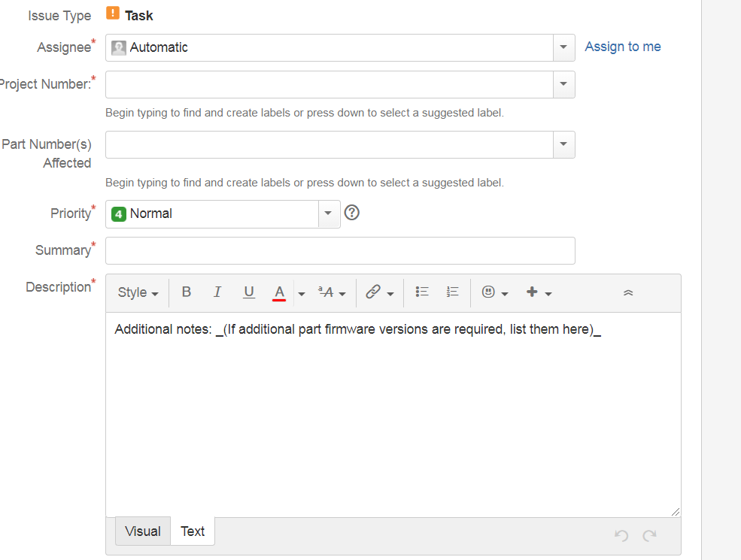
Task: Focus the Summary input field
Action: [340, 251]
